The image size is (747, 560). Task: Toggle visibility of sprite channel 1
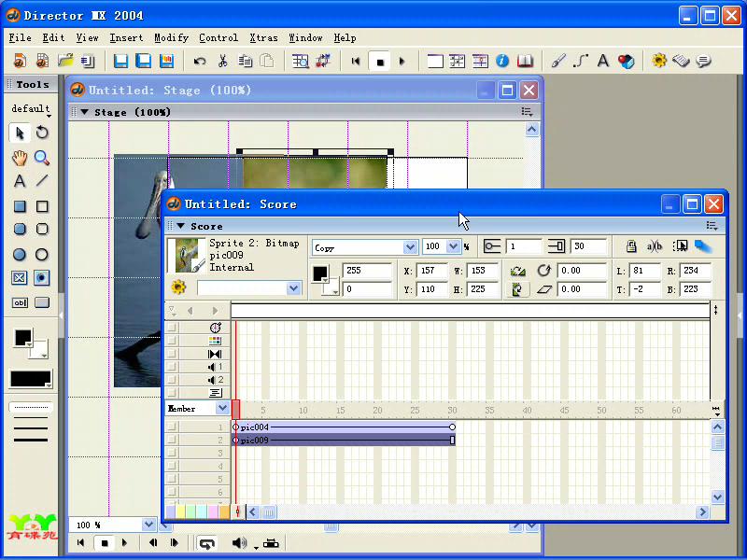tap(172, 427)
